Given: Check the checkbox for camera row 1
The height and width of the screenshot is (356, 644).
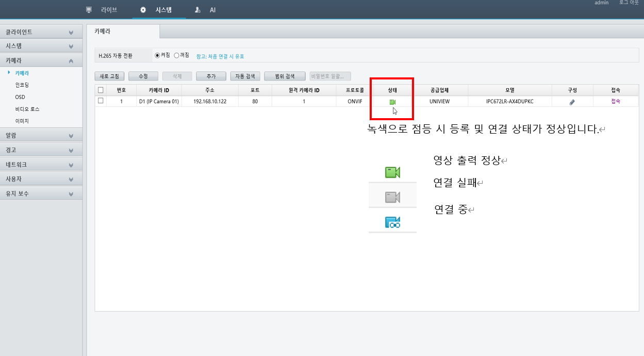Looking at the screenshot, I should [x=101, y=101].
